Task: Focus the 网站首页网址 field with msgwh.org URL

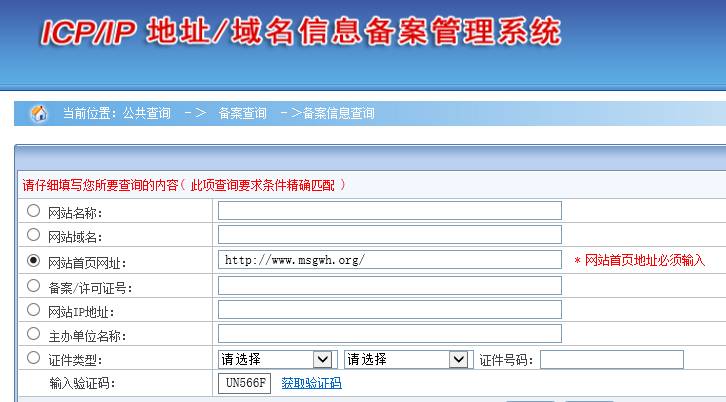Action: click(390, 260)
